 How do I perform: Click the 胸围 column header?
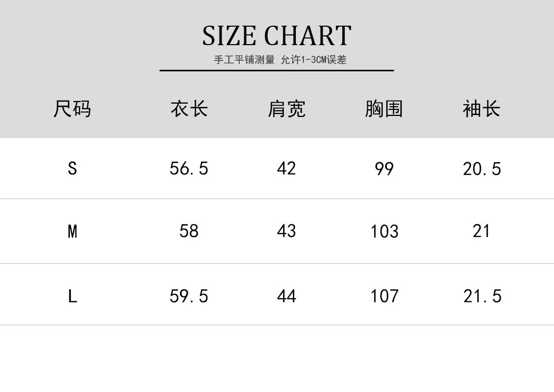384,109
